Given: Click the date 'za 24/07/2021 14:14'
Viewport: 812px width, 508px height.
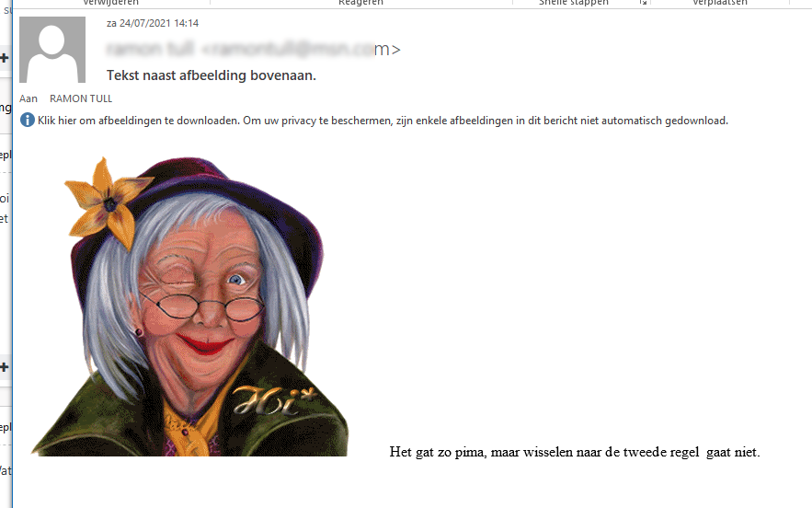Looking at the screenshot, I should [x=153, y=23].
